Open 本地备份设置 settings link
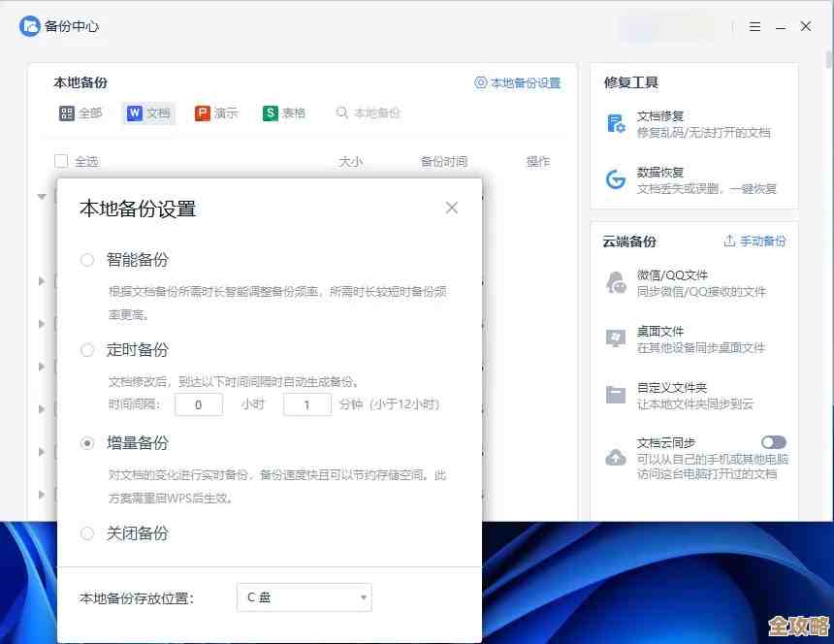834x644 pixels. coord(517,82)
